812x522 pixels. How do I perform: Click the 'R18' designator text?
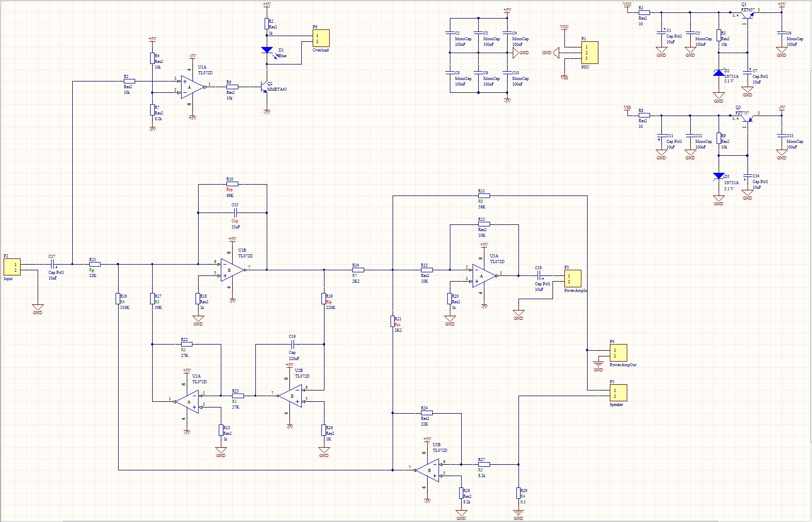point(203,296)
